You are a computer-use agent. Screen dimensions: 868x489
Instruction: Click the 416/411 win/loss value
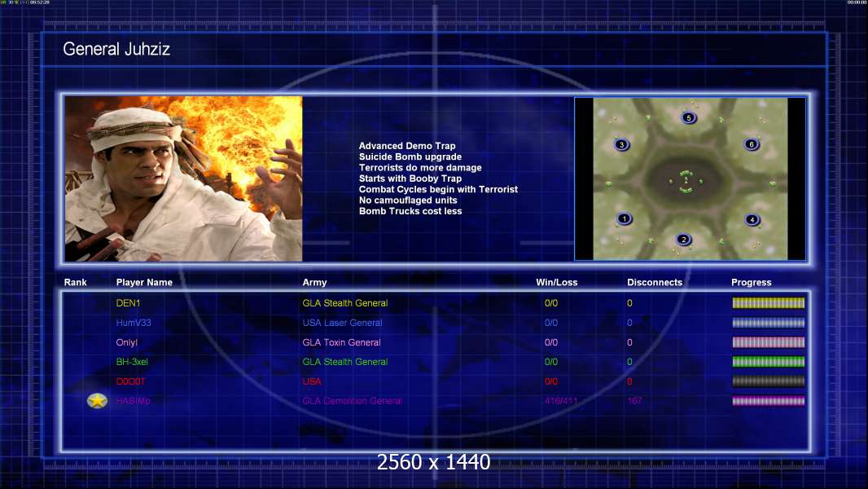point(561,400)
